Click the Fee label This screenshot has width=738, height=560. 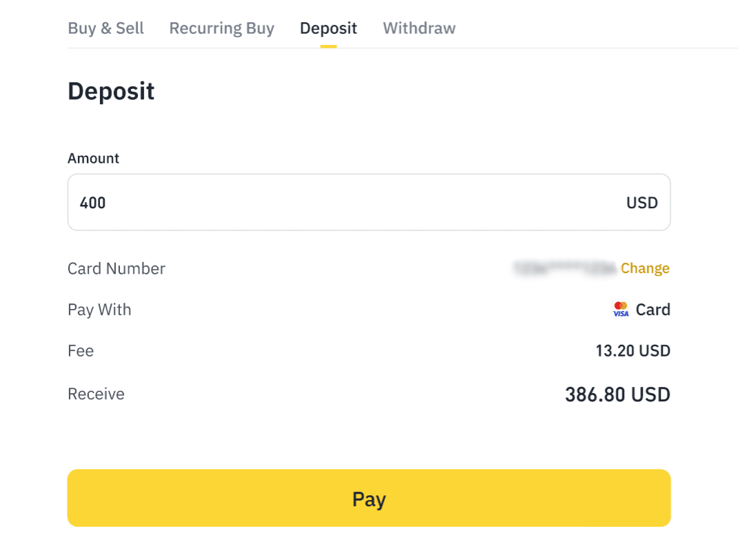pos(81,351)
